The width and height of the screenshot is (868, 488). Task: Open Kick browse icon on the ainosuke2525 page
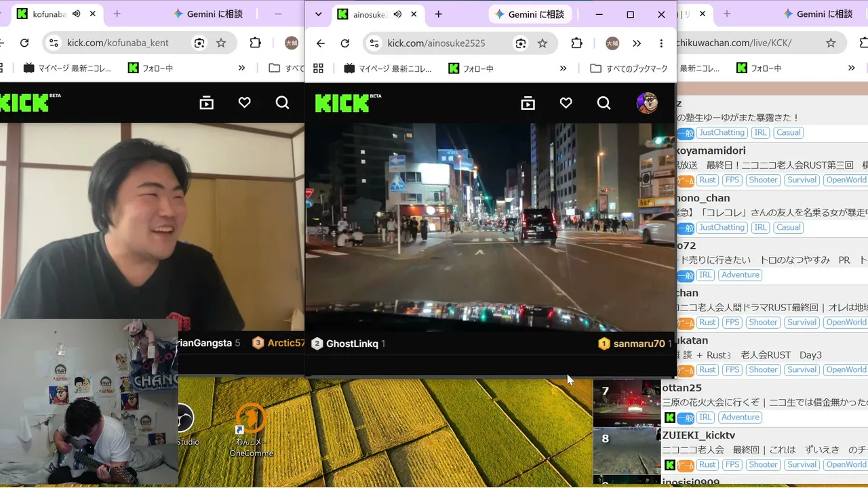[528, 103]
